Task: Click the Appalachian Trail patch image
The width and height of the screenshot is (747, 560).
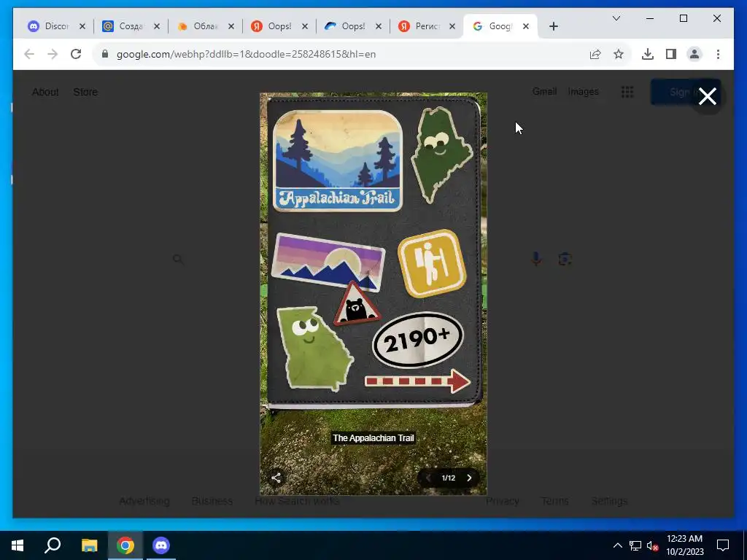Action: click(337, 160)
